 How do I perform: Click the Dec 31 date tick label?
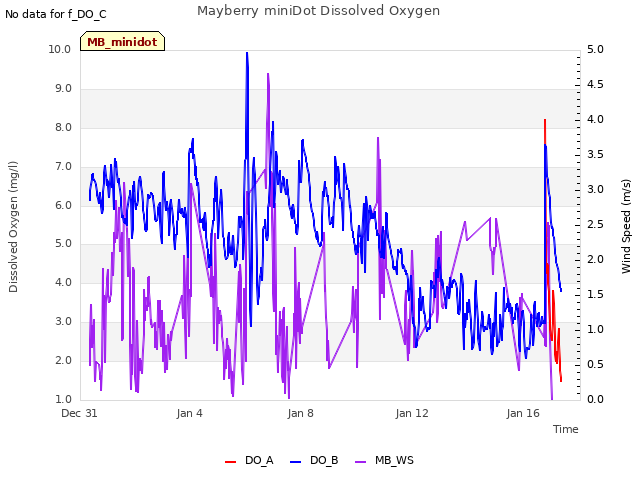pos(79,413)
